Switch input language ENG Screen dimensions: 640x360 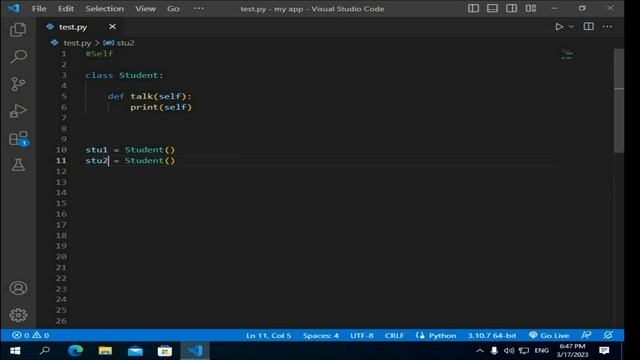[x=542, y=351]
